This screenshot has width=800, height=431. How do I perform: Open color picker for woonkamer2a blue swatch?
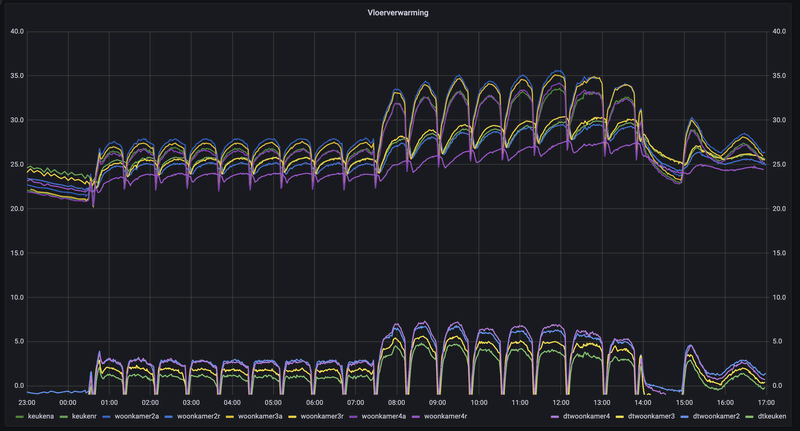click(x=107, y=417)
